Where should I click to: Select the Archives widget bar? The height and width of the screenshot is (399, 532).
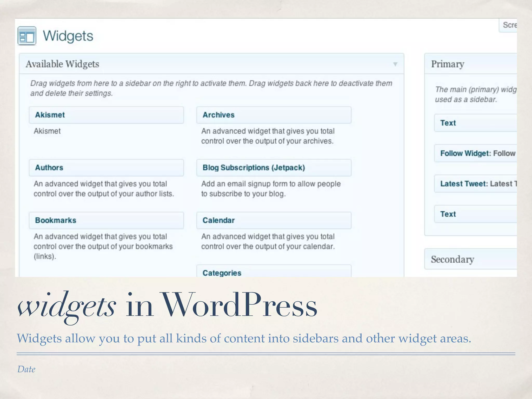[274, 115]
